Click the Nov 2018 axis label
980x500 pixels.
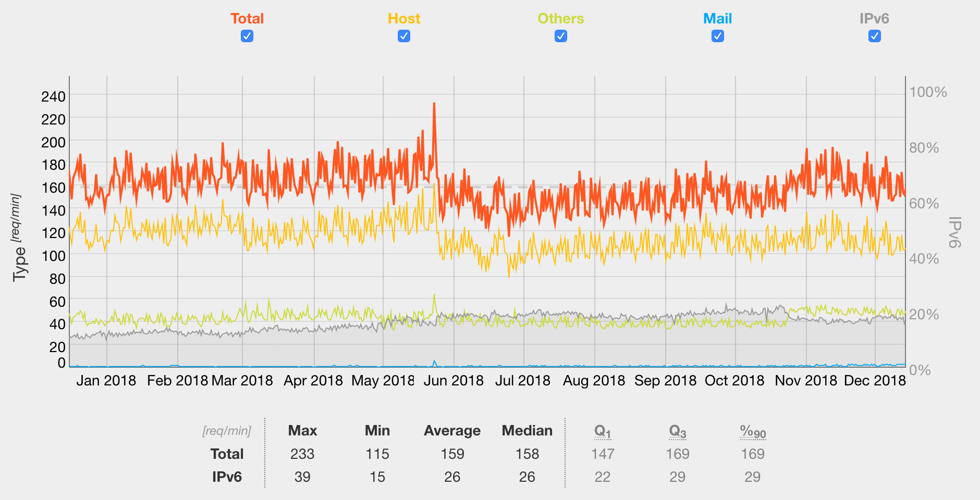coord(806,381)
